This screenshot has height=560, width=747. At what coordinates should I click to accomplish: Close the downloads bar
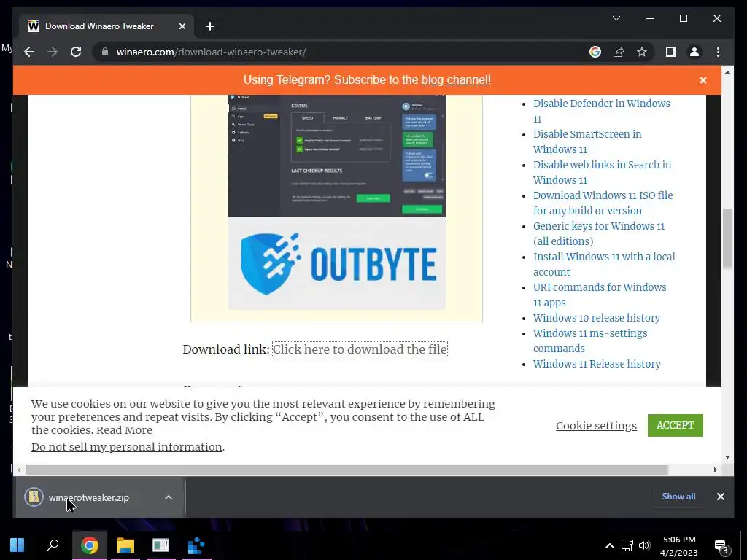[720, 497]
